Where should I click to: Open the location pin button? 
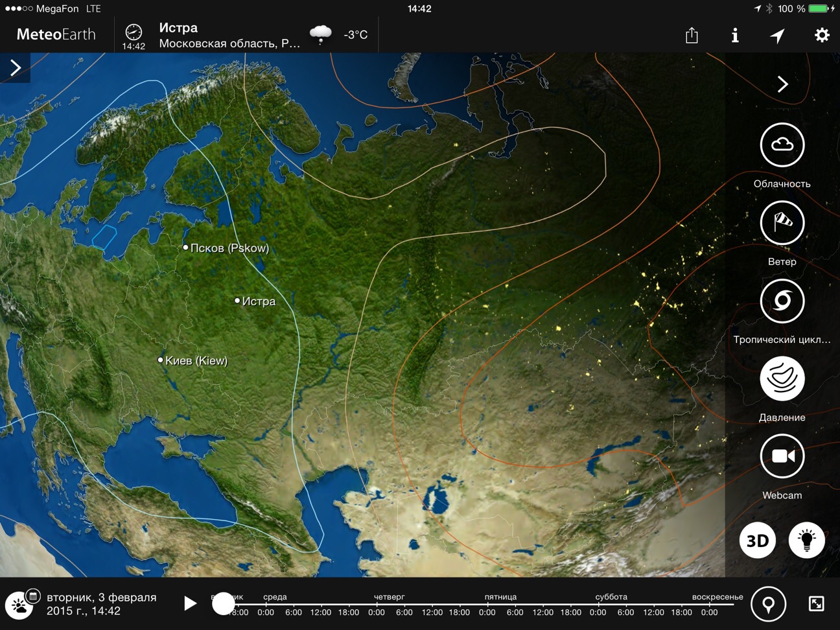click(768, 604)
